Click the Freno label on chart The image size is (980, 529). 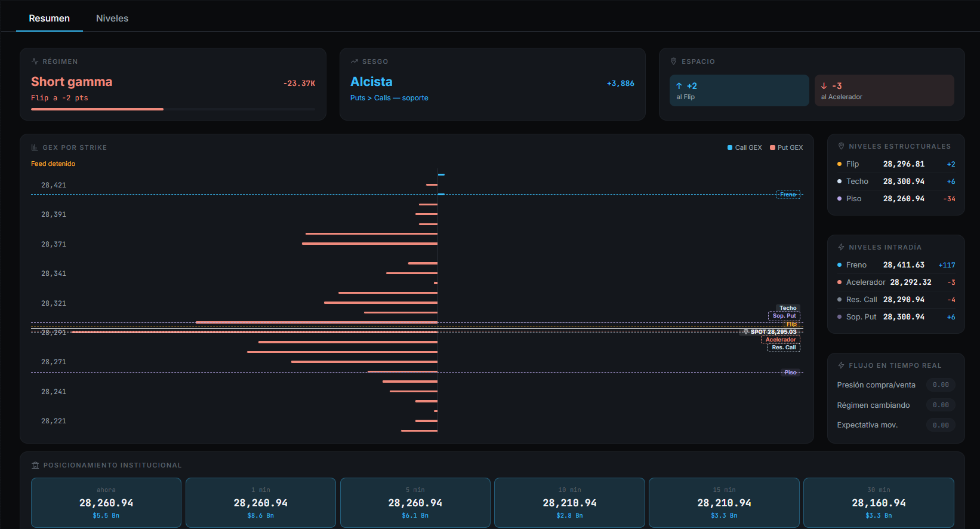coord(788,195)
